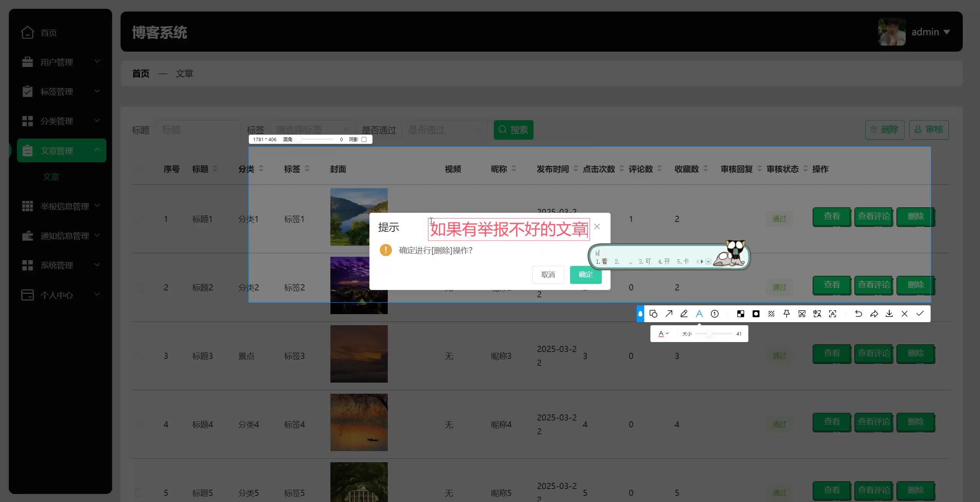
Task: Select IME candidate 4.开
Action: coord(664,262)
